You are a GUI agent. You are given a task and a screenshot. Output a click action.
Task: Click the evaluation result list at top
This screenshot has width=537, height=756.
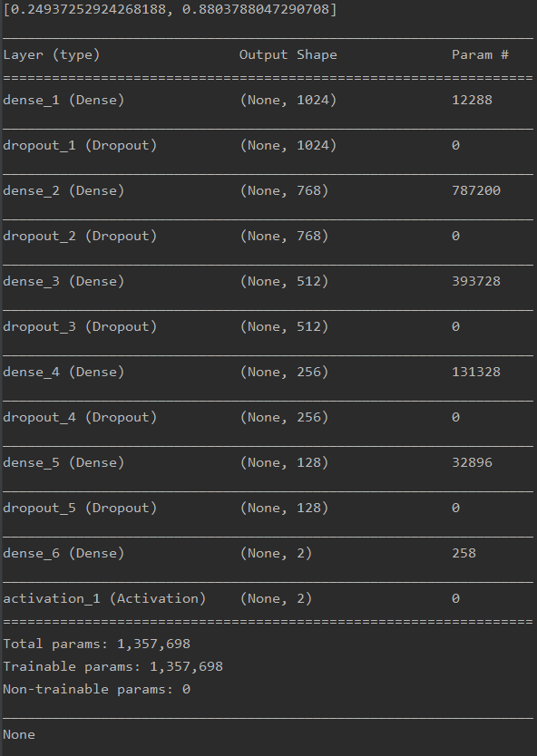[x=170, y=10]
